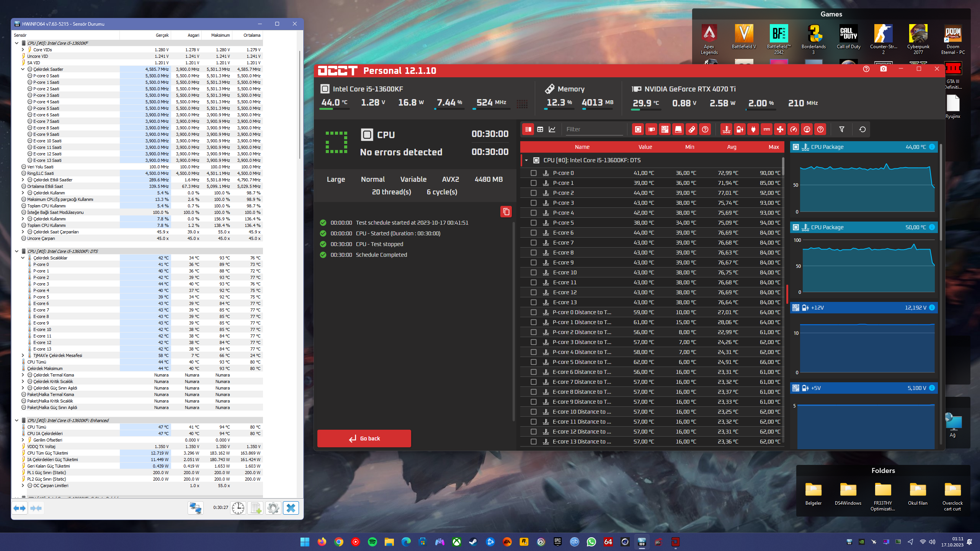Open Spotify from the taskbar

tap(372, 542)
